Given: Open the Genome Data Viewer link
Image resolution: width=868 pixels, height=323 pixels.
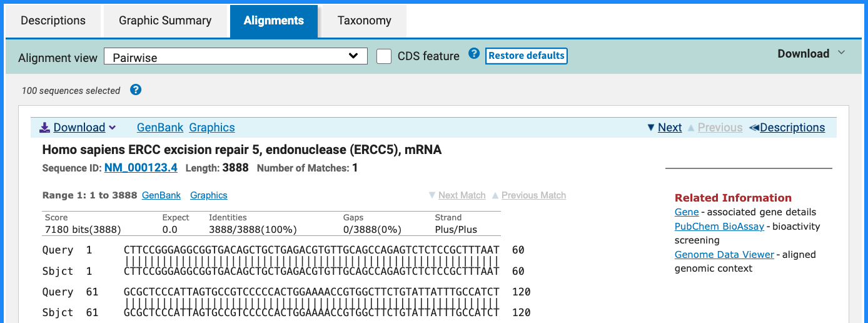Looking at the screenshot, I should pyautogui.click(x=724, y=255).
